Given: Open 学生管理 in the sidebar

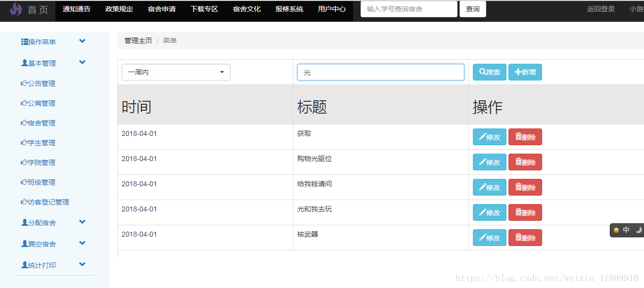Looking at the screenshot, I should pyautogui.click(x=42, y=143).
